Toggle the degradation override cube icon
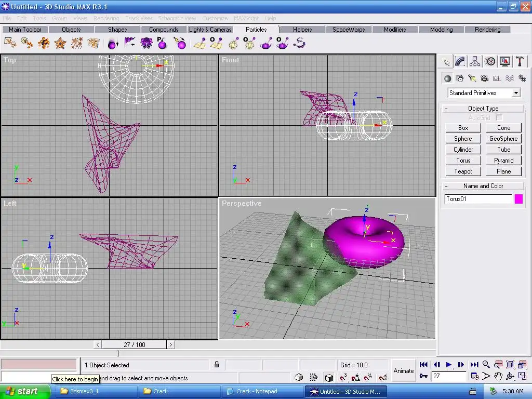The height and width of the screenshot is (399, 532). [329, 377]
